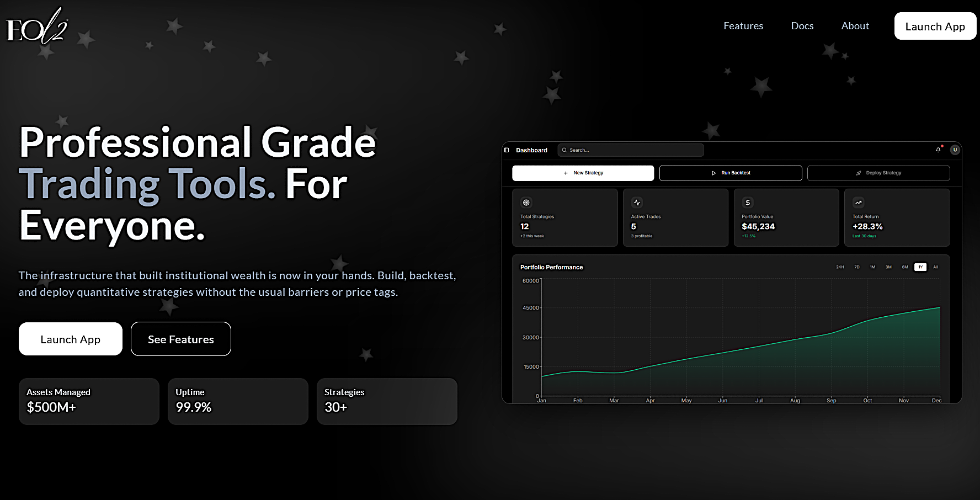Click the Total Strategies target icon

(526, 203)
